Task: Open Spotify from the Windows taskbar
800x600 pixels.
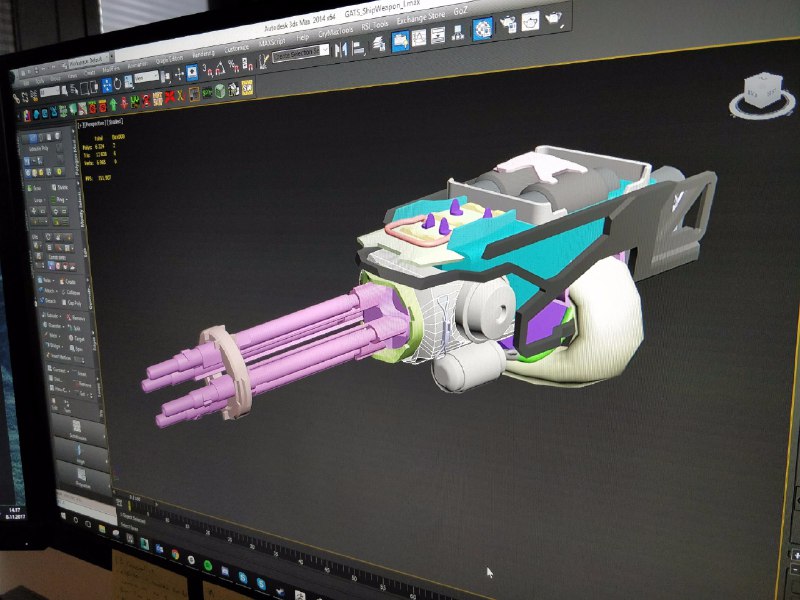Action: tap(208, 565)
